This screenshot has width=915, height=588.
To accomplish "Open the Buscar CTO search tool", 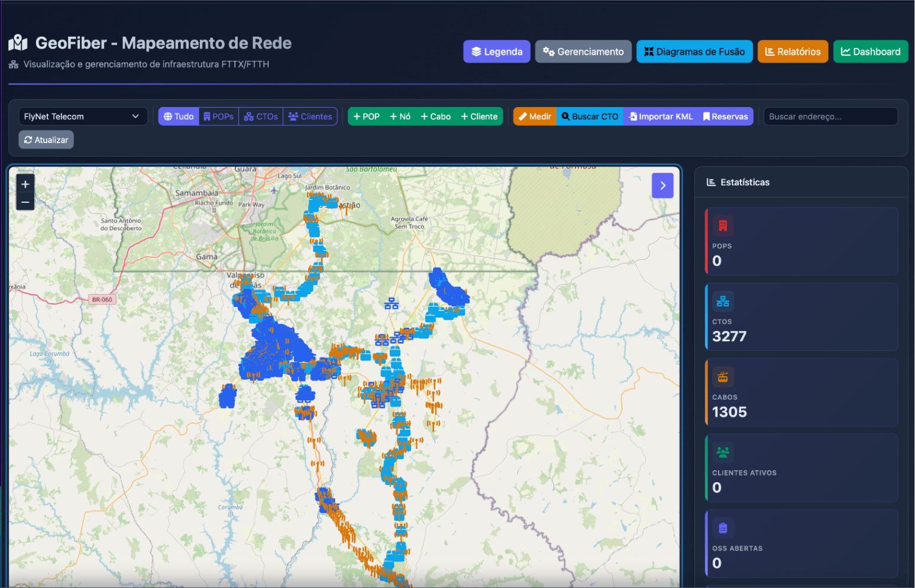I will (589, 116).
